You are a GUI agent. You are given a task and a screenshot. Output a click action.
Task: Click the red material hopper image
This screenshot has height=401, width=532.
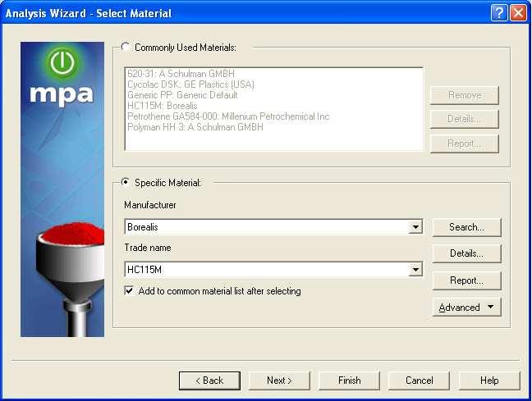(71, 279)
